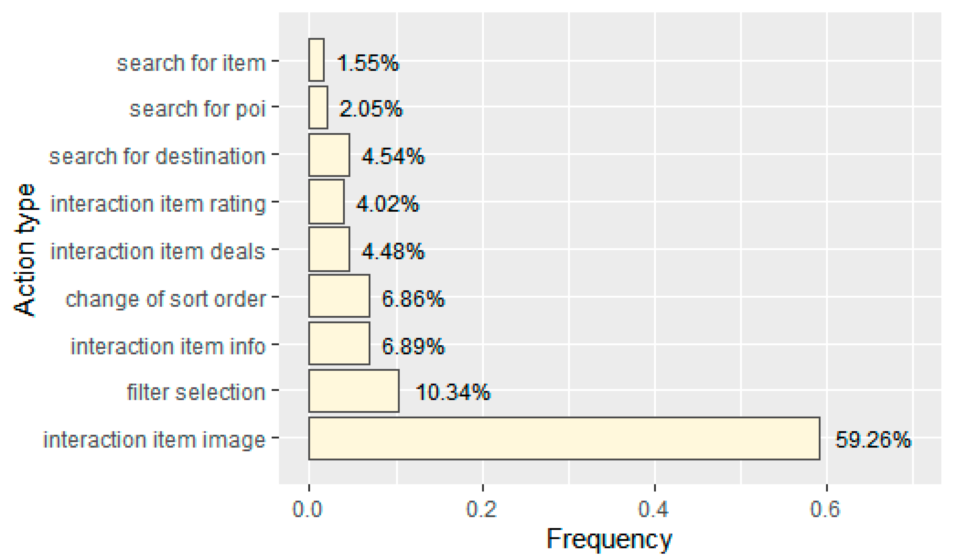Click the interaction item info bar
953x560 pixels.
tap(339, 343)
